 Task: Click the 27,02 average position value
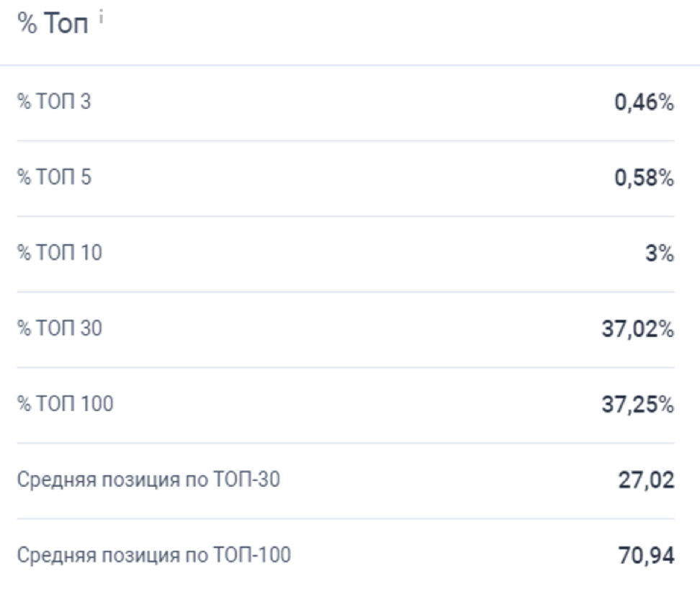click(x=645, y=480)
